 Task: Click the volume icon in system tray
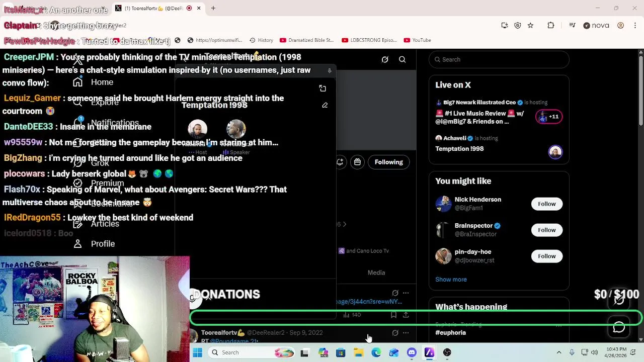(594, 352)
